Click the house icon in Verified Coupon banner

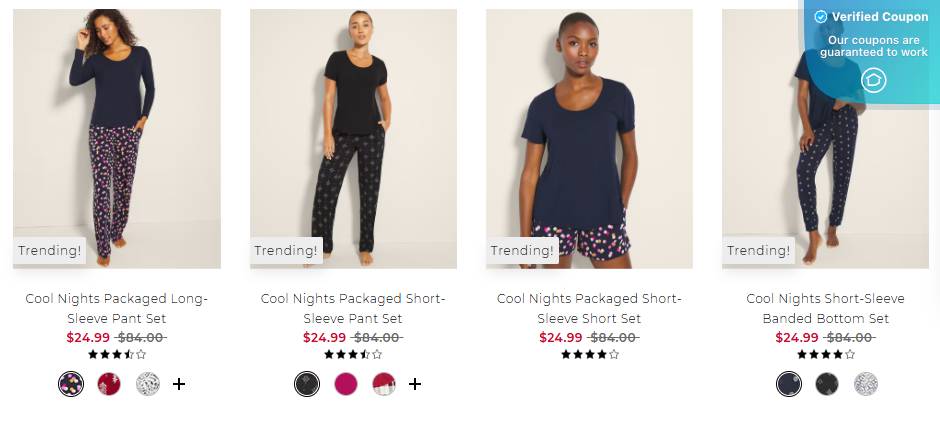(x=873, y=80)
